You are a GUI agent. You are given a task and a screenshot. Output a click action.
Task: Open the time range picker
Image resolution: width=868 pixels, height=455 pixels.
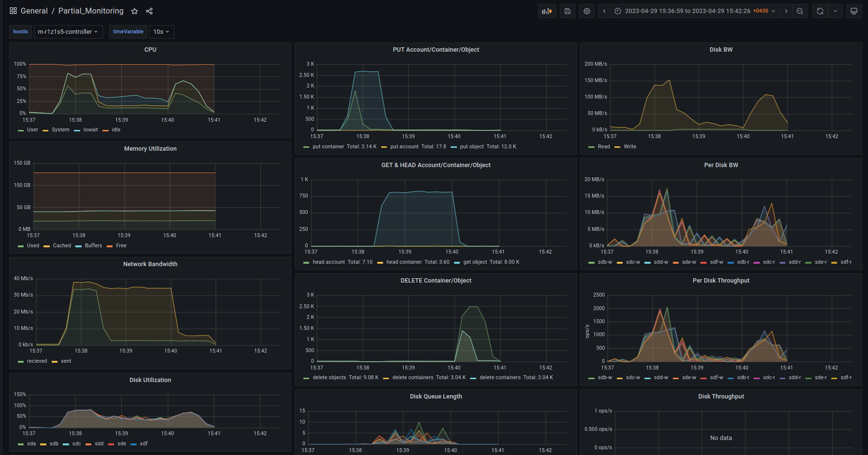coord(695,11)
